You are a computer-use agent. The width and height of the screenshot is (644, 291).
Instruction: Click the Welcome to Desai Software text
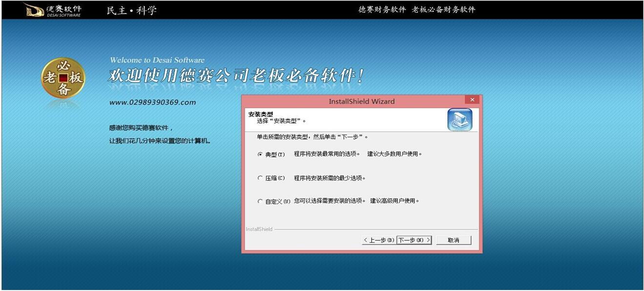click(157, 60)
